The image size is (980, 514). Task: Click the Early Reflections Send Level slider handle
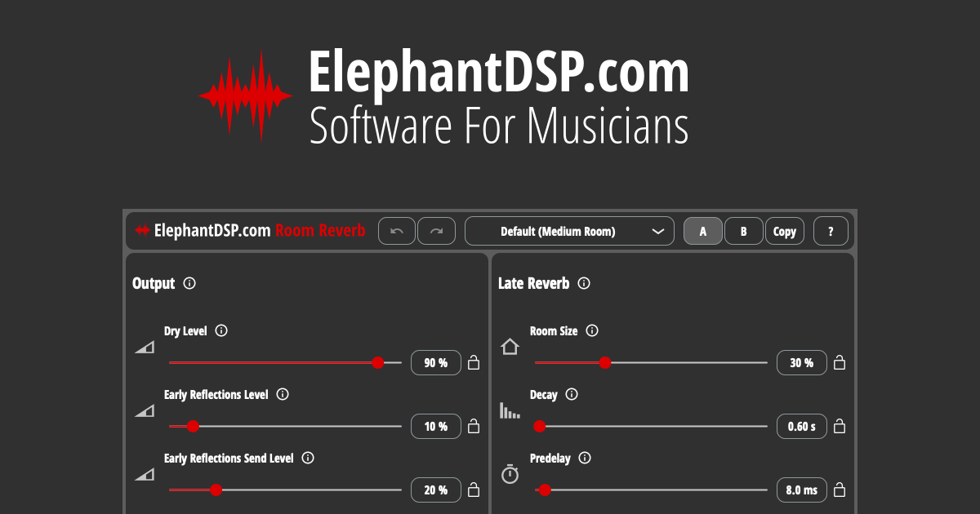pyautogui.click(x=216, y=490)
